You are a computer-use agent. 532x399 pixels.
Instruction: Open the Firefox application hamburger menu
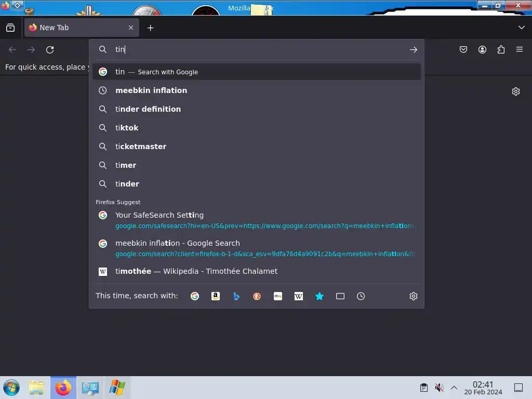point(520,49)
